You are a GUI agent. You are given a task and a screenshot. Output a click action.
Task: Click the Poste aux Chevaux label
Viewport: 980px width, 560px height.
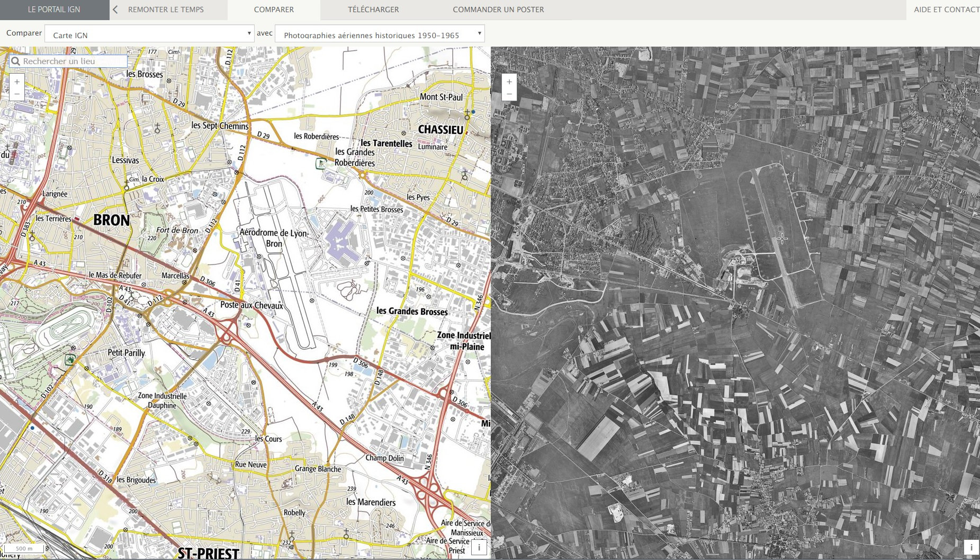251,306
